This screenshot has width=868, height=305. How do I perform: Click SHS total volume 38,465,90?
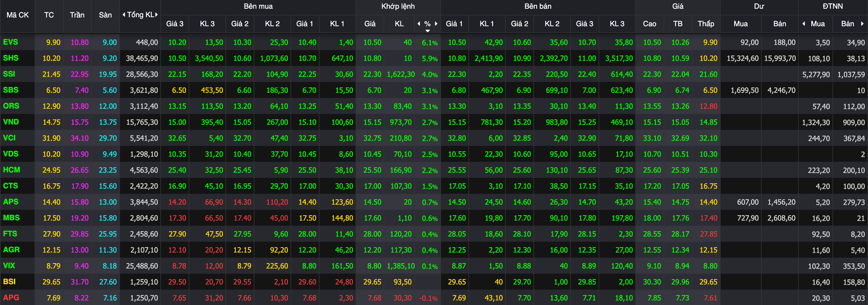point(142,58)
